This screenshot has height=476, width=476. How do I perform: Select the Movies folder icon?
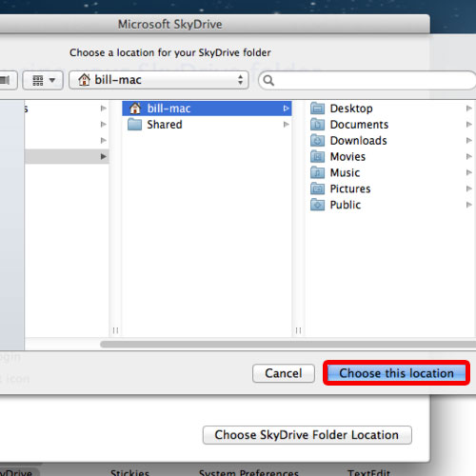(317, 156)
